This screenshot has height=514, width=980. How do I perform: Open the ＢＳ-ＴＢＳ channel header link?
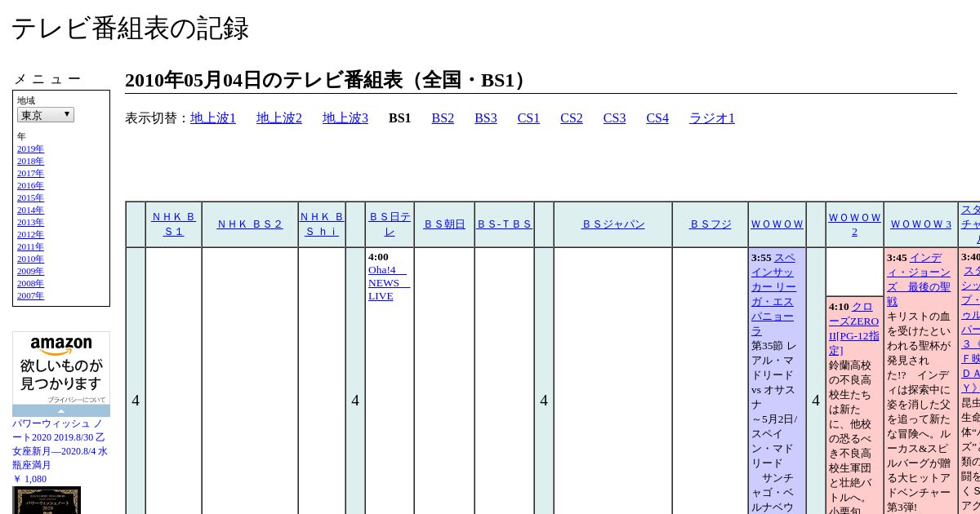point(505,224)
